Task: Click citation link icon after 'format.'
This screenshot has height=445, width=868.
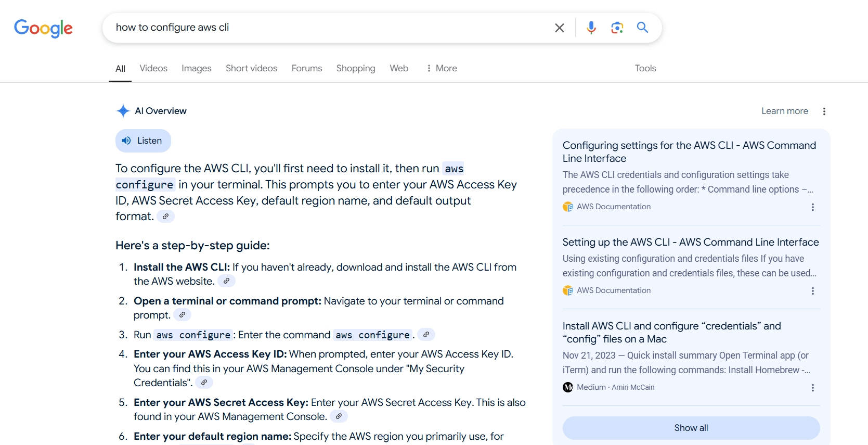Action: [165, 217]
